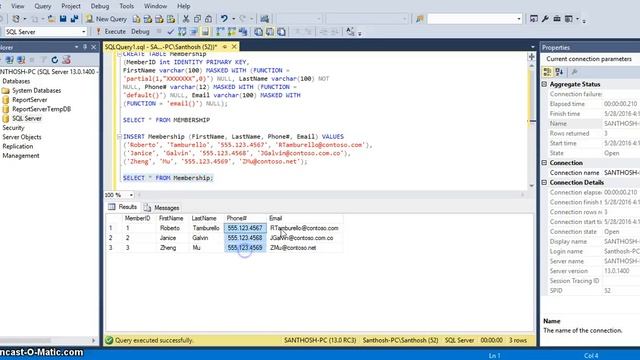Toggle IntelliSense Enabled
This screenshot has height=360, width=640.
pyautogui.click(x=205, y=31)
